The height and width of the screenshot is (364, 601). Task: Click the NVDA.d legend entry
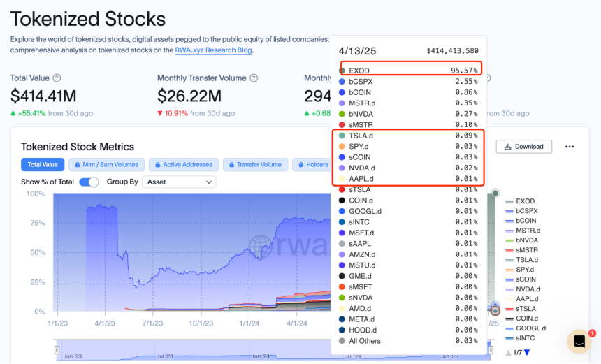coord(523,289)
